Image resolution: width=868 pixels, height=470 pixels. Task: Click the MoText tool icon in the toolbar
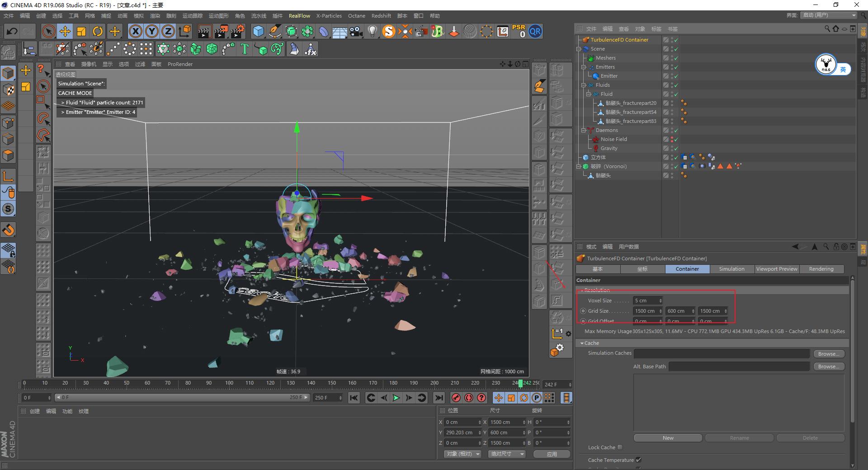click(244, 49)
